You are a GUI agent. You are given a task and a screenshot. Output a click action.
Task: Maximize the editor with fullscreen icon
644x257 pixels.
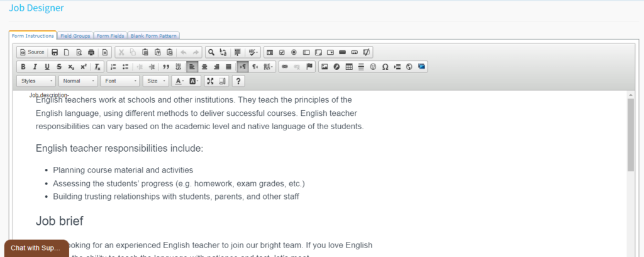pos(210,81)
